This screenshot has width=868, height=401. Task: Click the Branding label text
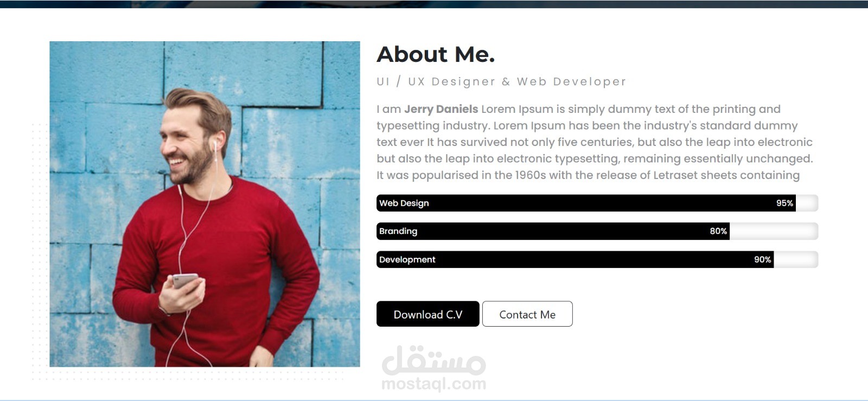398,231
